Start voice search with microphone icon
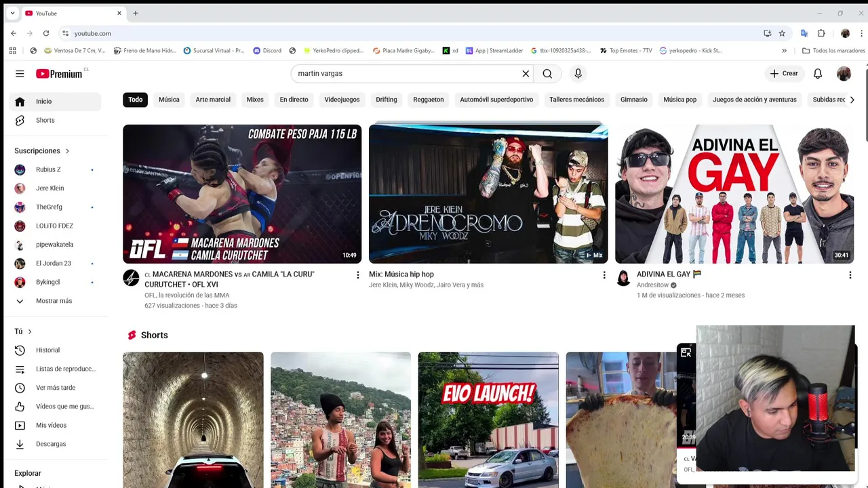 (x=578, y=74)
